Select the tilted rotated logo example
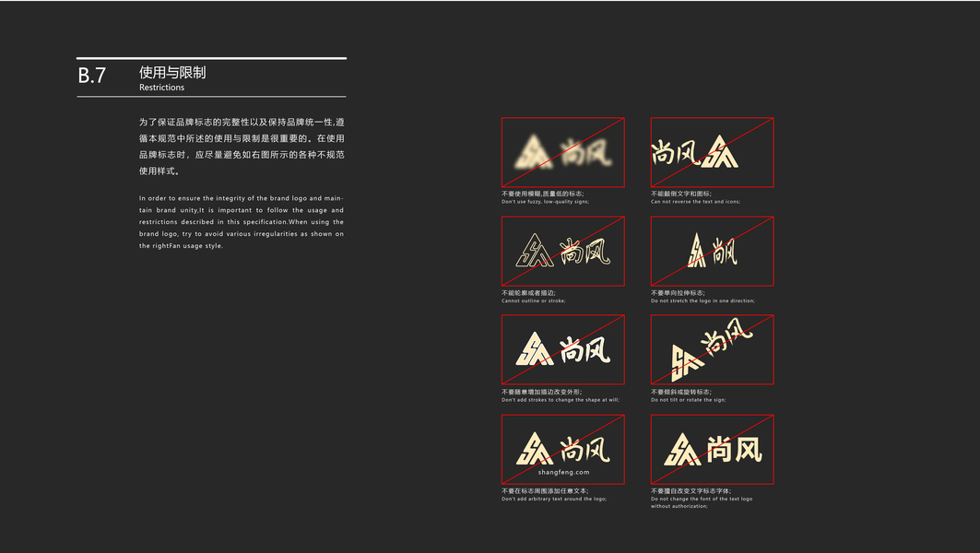Image resolution: width=980 pixels, height=553 pixels. (x=712, y=349)
